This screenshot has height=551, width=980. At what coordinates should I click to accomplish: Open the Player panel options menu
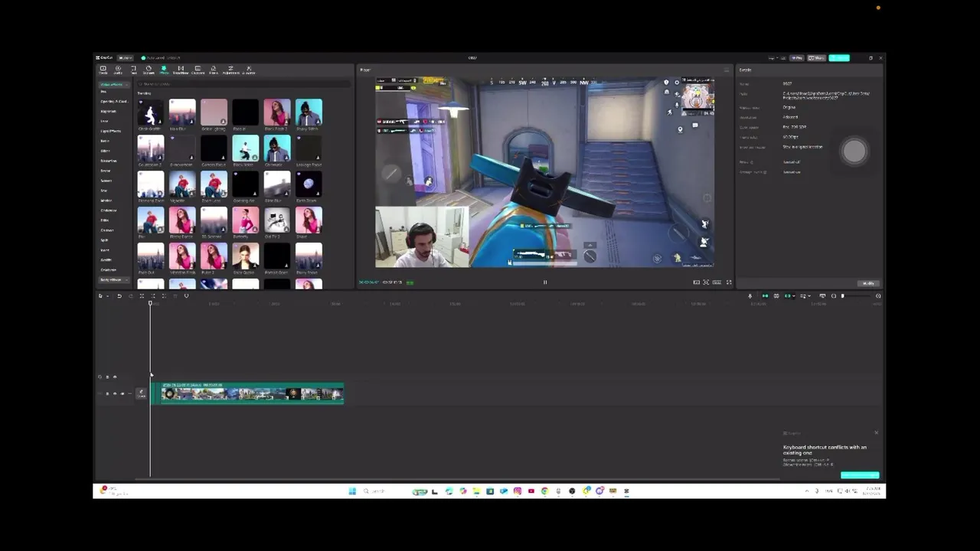click(727, 70)
